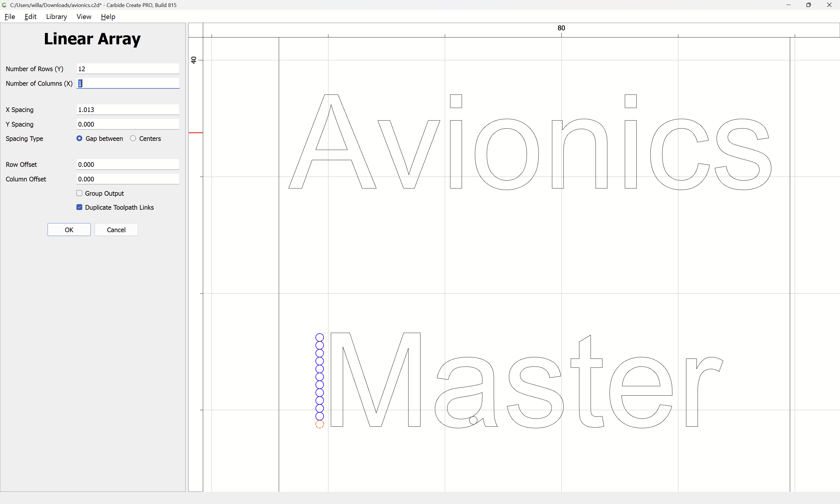Restore down the Carbide Create window
This screenshot has width=840, height=504.
(809, 5)
